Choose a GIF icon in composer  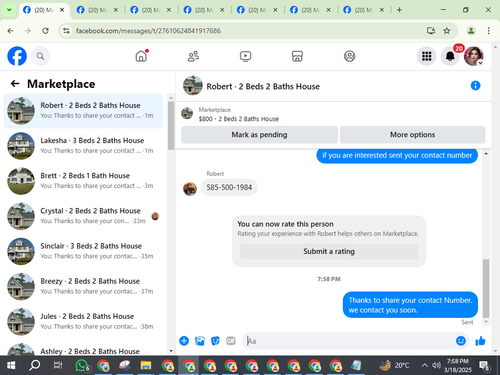[x=231, y=341]
